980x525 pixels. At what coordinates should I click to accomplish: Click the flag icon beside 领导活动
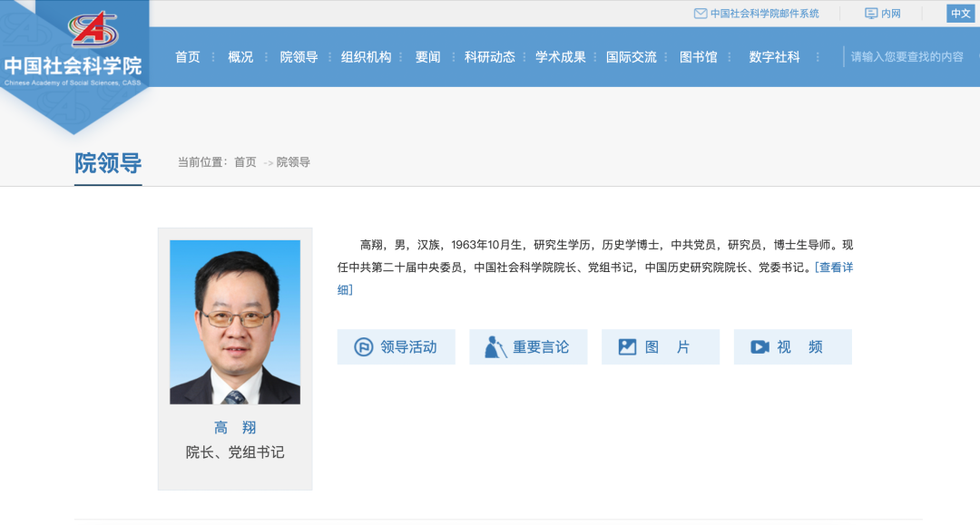tap(364, 347)
